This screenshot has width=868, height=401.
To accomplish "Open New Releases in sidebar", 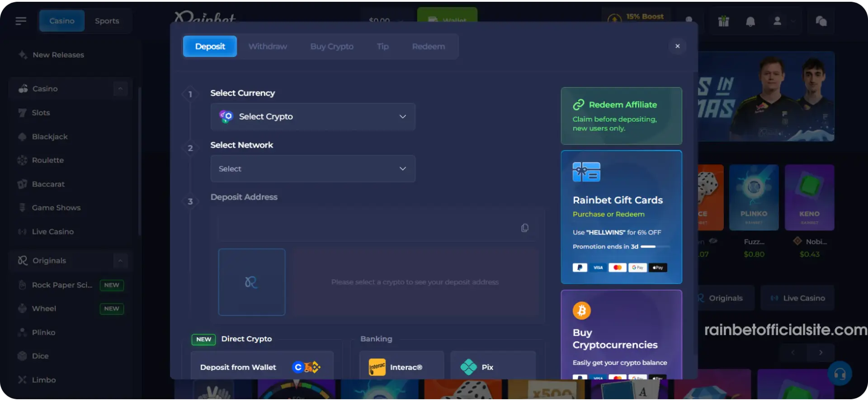I will point(58,55).
